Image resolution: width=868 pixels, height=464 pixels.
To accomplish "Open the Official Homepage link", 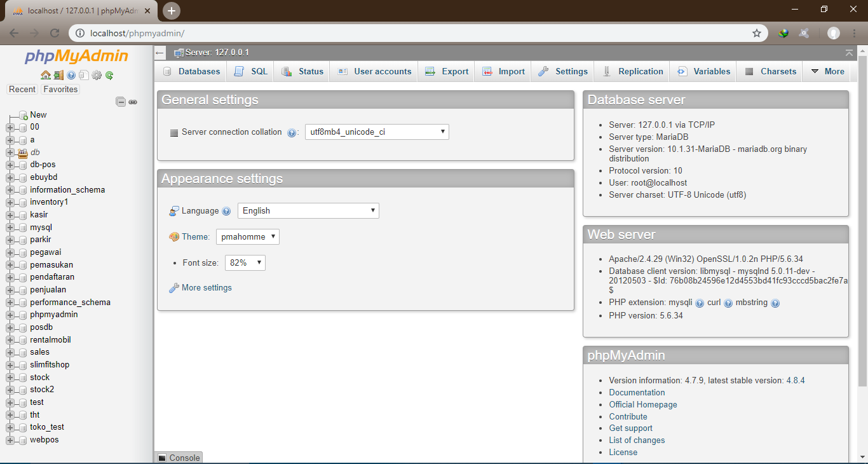I will (643, 405).
